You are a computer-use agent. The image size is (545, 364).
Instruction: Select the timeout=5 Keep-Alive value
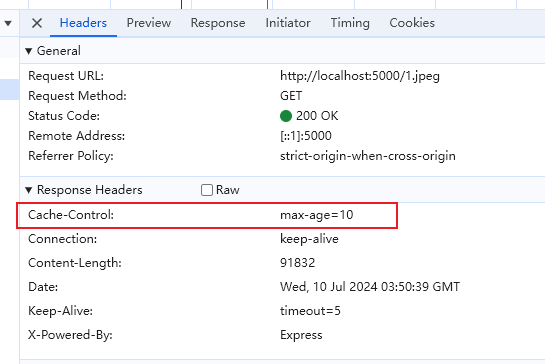click(x=310, y=311)
